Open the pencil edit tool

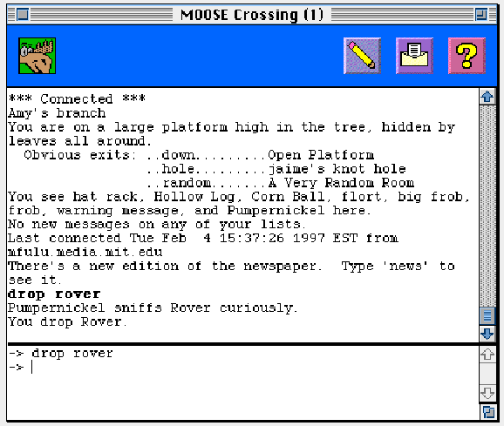point(362,56)
